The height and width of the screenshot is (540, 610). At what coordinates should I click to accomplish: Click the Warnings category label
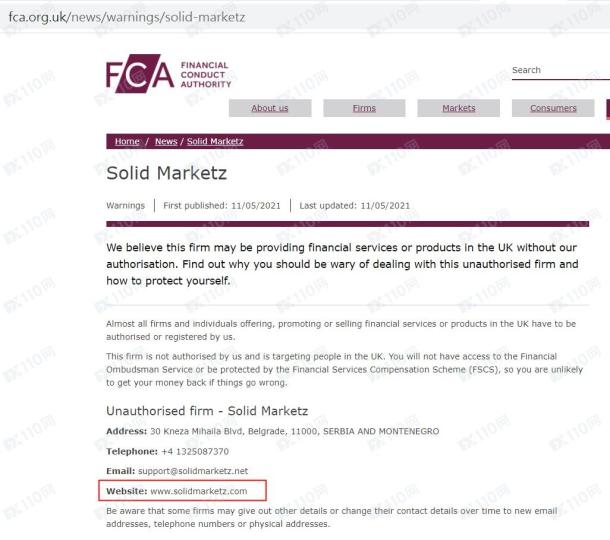(125, 205)
